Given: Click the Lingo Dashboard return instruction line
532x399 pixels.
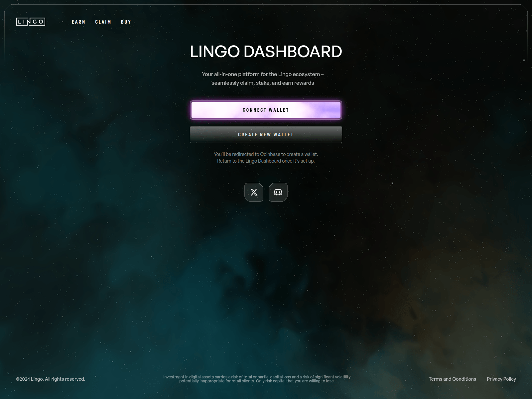Looking at the screenshot, I should point(266,160).
